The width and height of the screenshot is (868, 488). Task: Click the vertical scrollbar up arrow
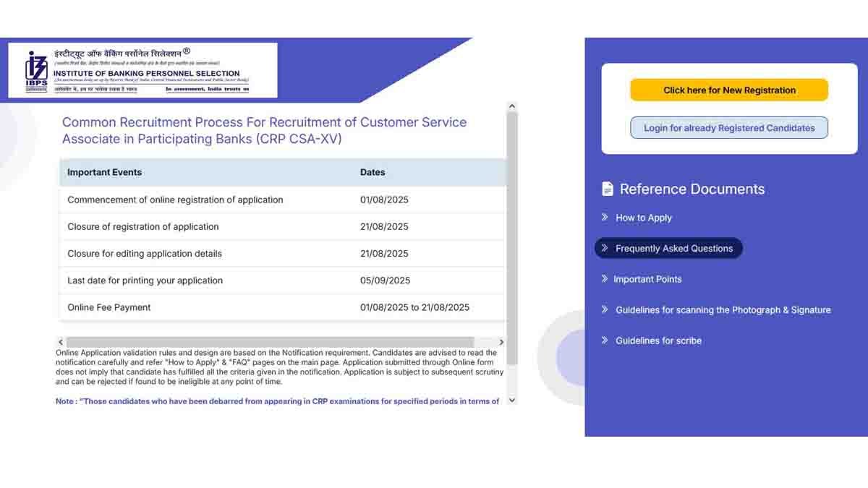(x=512, y=106)
